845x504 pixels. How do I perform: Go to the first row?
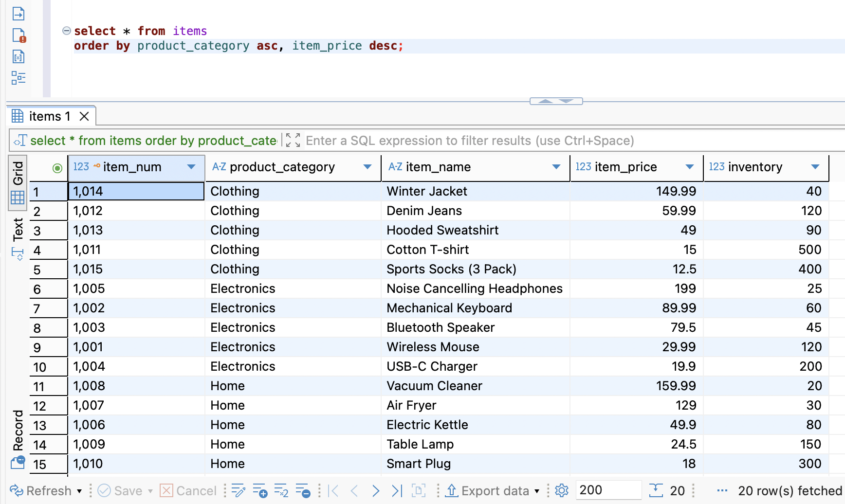click(334, 491)
